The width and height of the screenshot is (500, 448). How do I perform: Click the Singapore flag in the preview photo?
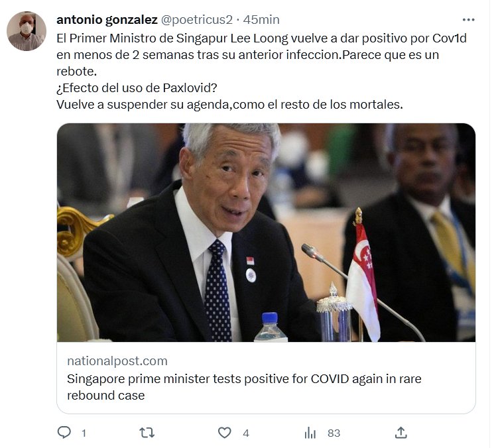pos(363,280)
